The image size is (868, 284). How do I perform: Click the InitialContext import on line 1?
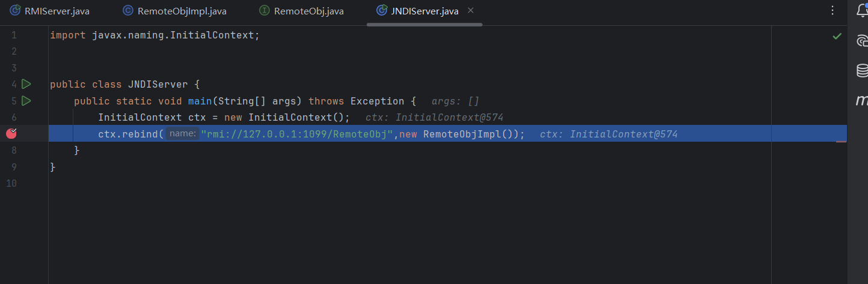pyautogui.click(x=212, y=35)
